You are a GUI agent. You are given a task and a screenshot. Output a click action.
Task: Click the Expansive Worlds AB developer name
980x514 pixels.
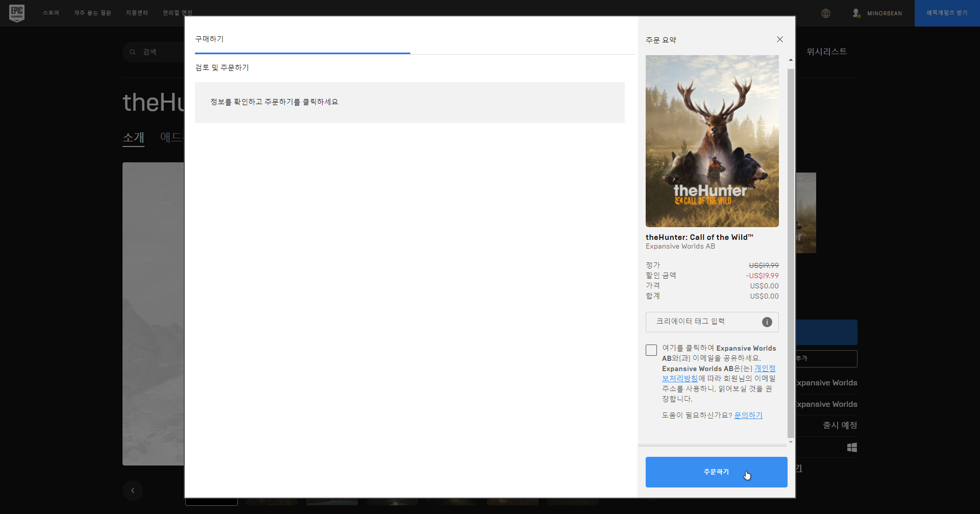pyautogui.click(x=680, y=247)
